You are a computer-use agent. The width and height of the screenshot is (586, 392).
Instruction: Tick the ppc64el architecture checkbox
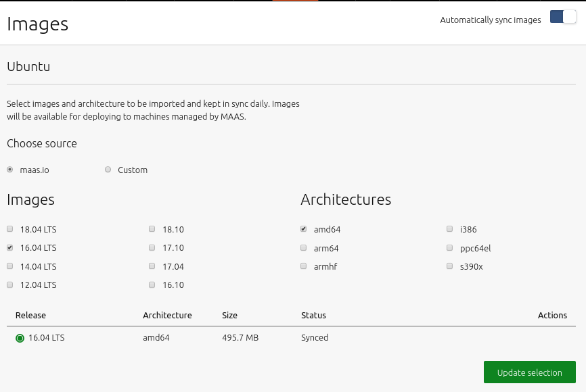coord(450,248)
